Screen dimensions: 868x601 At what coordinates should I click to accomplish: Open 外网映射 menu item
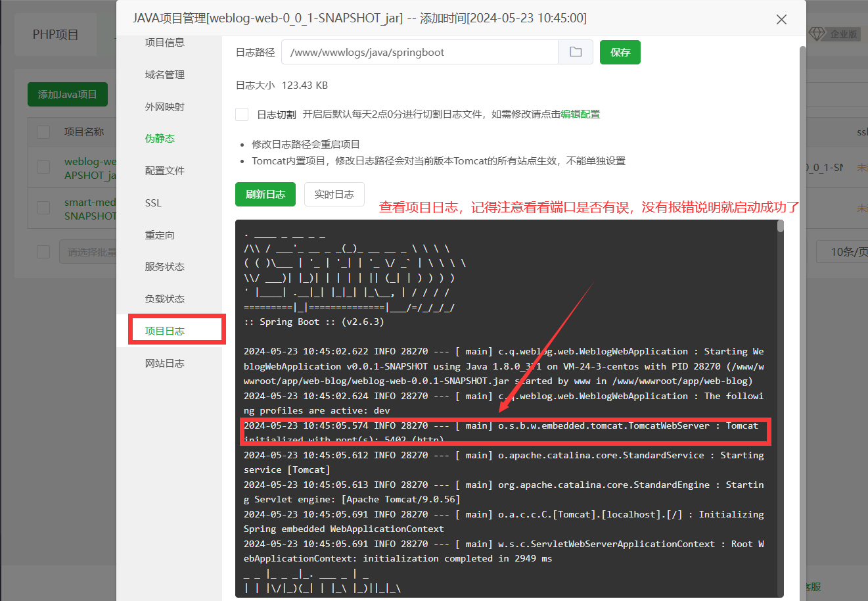(165, 107)
